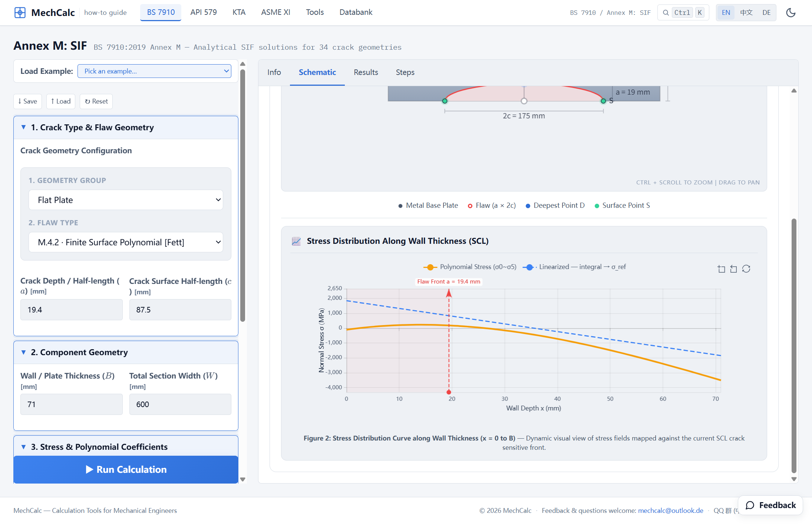This screenshot has height=524, width=812.
Task: Click the stress distribution chart icon
Action: tap(296, 241)
